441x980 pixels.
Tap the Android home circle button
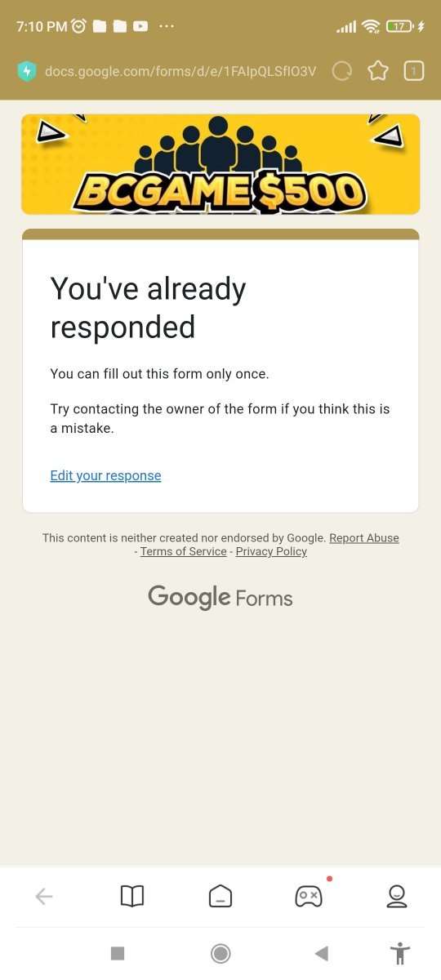click(x=220, y=953)
